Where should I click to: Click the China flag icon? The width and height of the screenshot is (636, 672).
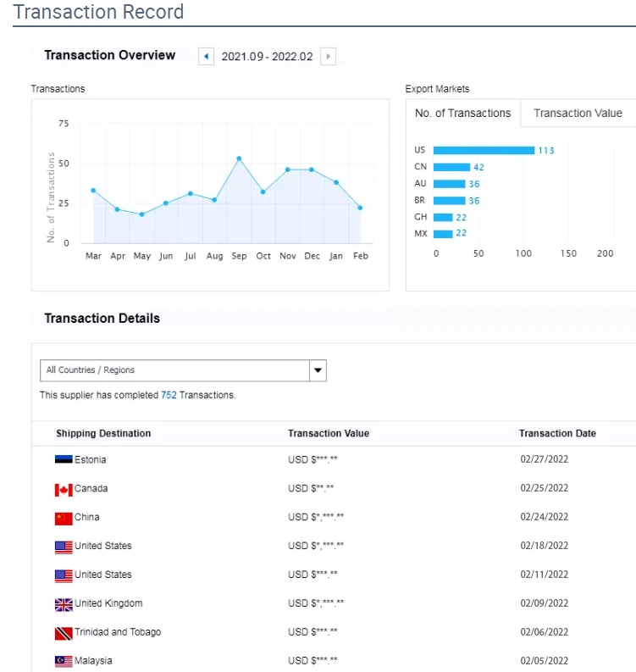tap(64, 518)
